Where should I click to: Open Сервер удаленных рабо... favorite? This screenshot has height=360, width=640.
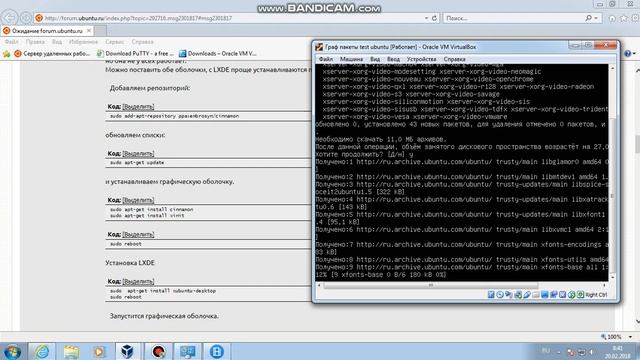point(52,53)
